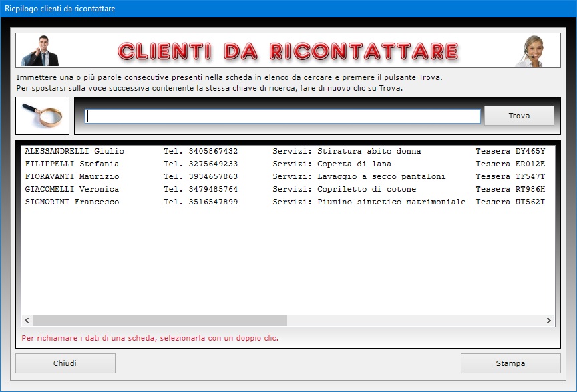Click the red hint text about doppio clic
The image size is (577, 392).
click(x=150, y=338)
